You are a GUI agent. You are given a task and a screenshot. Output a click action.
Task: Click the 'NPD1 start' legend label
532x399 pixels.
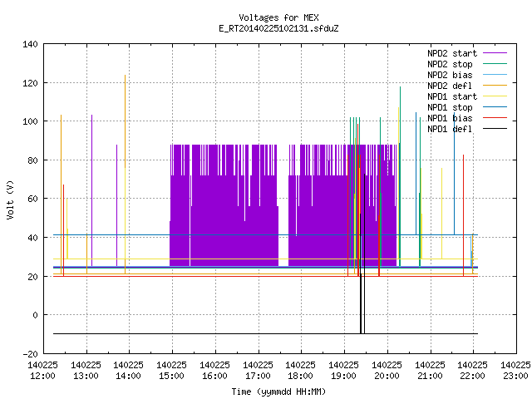click(x=452, y=96)
